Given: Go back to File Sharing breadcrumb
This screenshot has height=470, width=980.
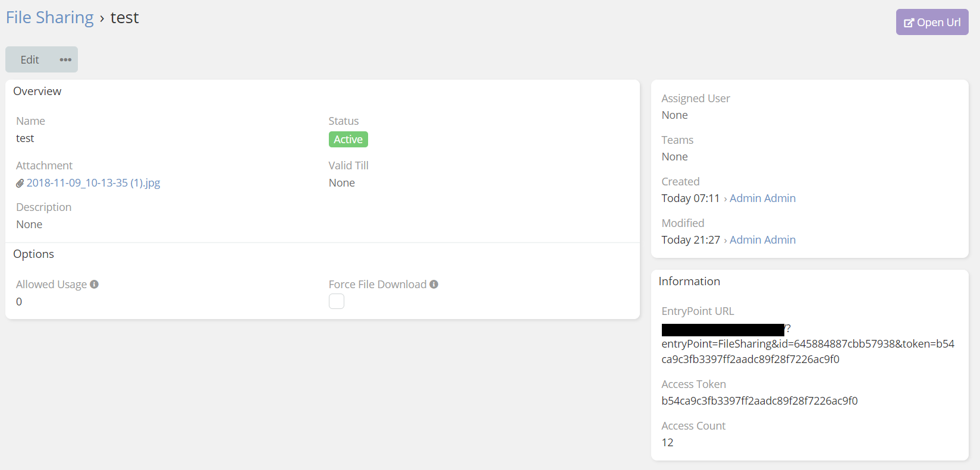Looking at the screenshot, I should tap(50, 18).
